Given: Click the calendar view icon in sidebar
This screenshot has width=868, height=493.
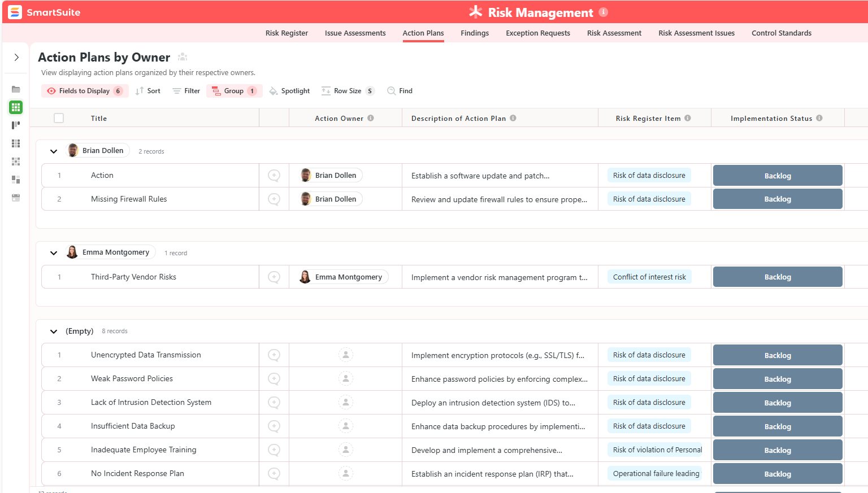Looking at the screenshot, I should [x=16, y=198].
